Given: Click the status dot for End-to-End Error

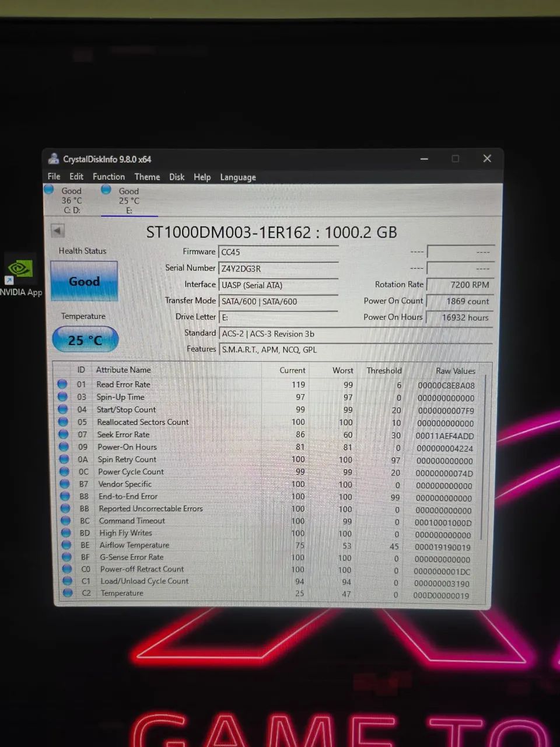Looking at the screenshot, I should coord(65,496).
